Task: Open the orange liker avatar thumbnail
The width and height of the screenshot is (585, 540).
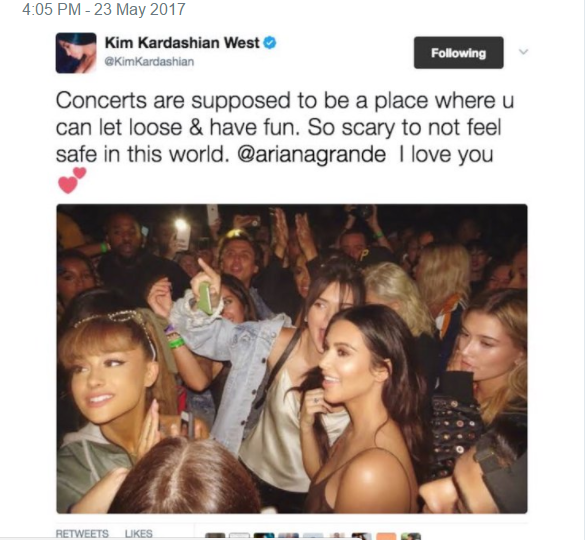Action: [x=386, y=537]
